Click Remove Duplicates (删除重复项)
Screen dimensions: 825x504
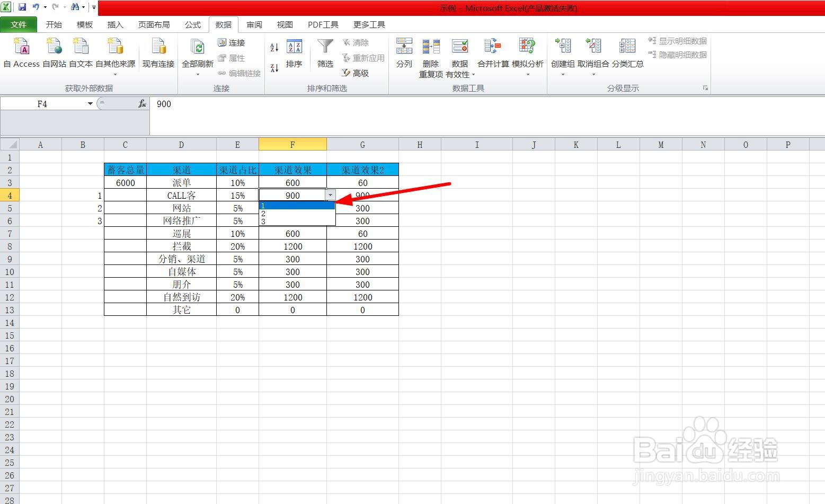click(x=431, y=57)
